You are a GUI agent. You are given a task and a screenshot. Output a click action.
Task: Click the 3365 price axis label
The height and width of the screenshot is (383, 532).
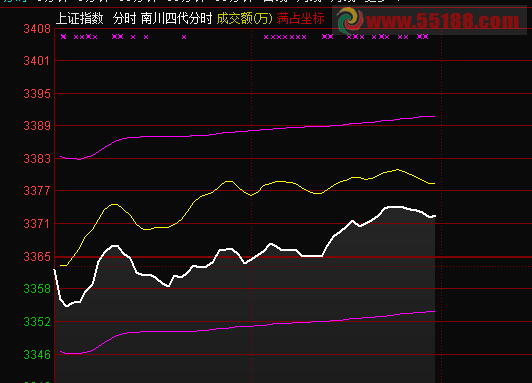coord(37,257)
